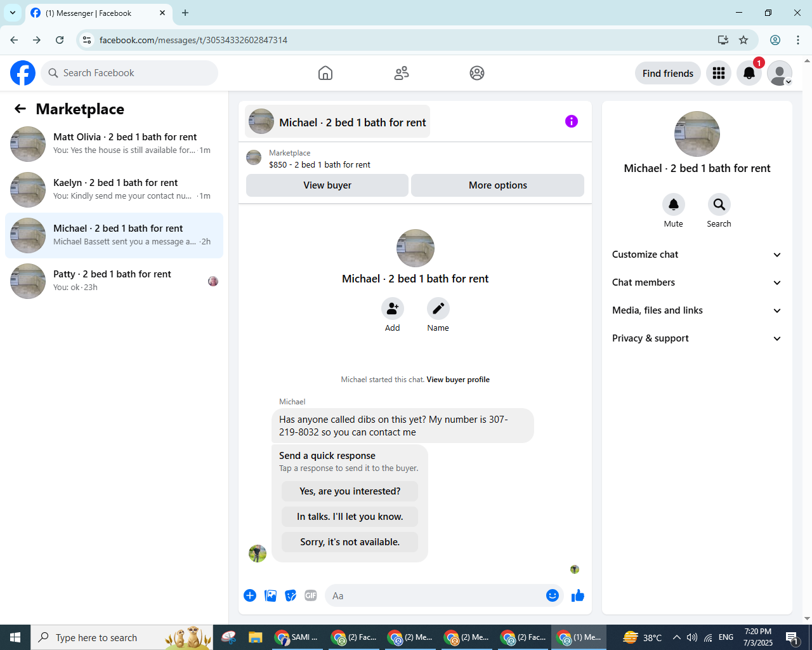Click the listing photo in right panel

[697, 134]
